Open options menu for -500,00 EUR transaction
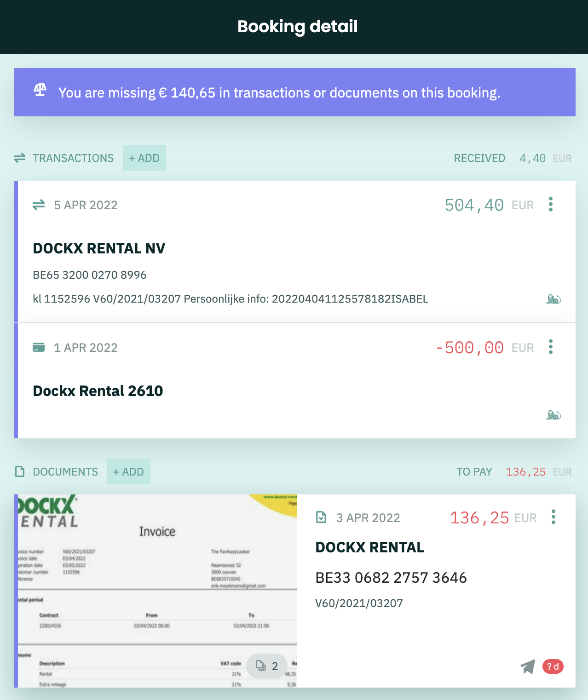Screen dimensions: 588x700 550,347
